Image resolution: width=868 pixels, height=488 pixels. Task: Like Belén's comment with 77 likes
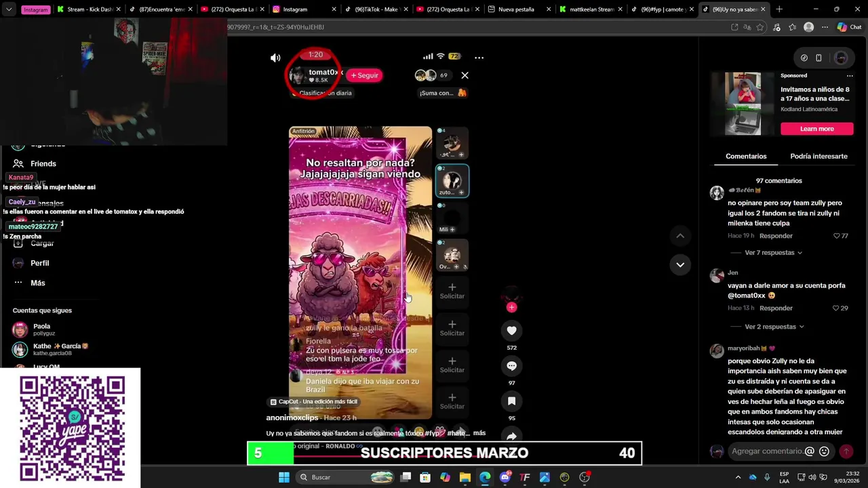(837, 236)
